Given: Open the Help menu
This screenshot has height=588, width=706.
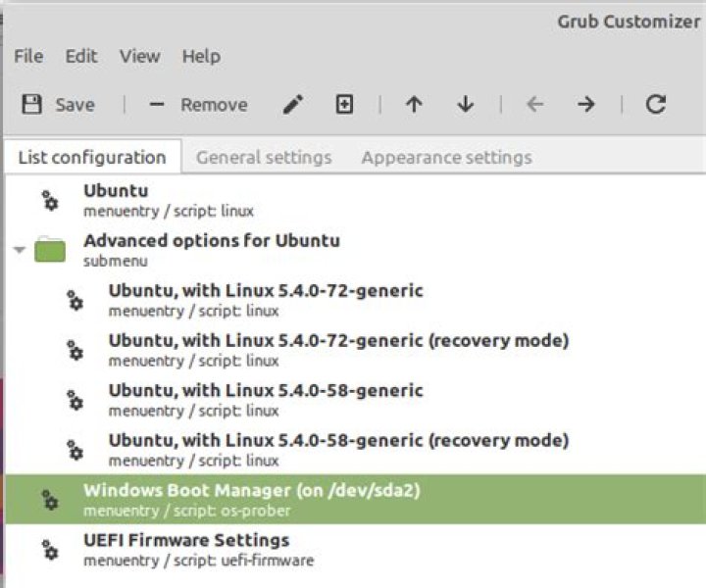Looking at the screenshot, I should coord(201,56).
